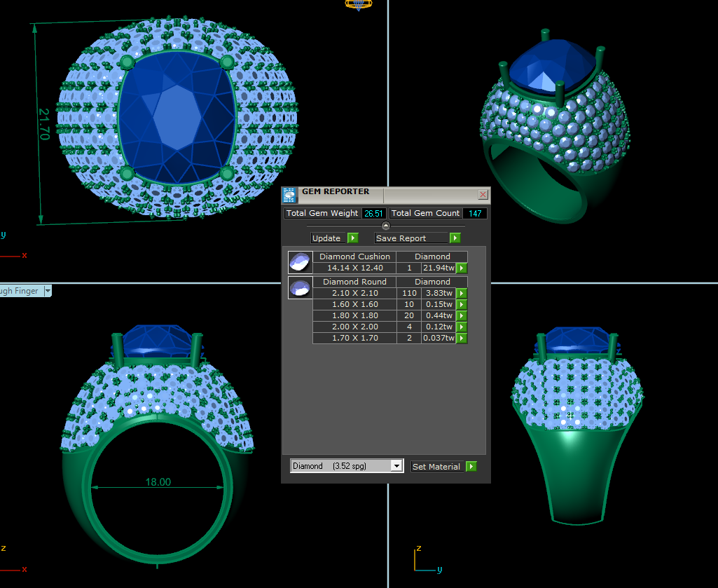This screenshot has height=588, width=718.
Task: Click the Total Gem Count value 147
Action: click(475, 214)
